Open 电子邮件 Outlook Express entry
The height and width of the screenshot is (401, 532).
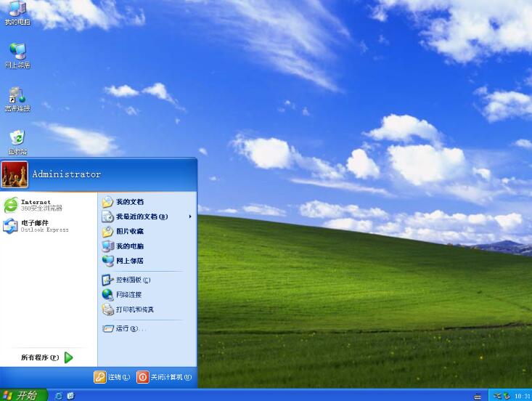tap(49, 226)
